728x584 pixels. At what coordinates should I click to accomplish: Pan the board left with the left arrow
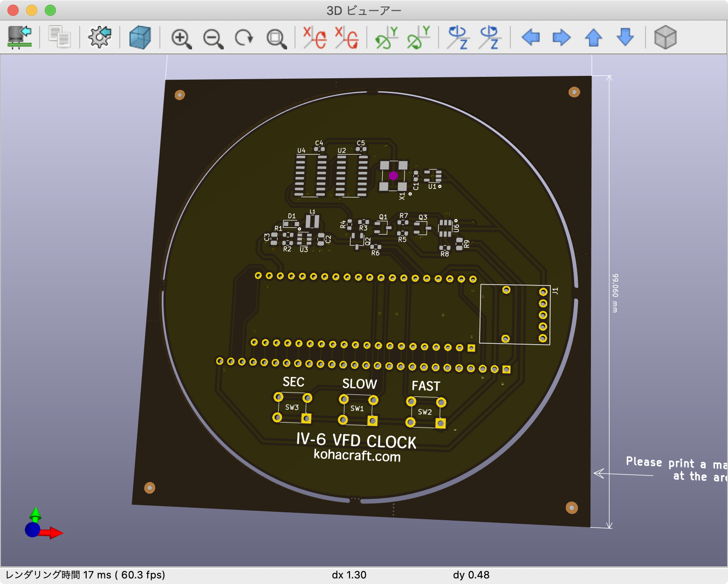(530, 37)
